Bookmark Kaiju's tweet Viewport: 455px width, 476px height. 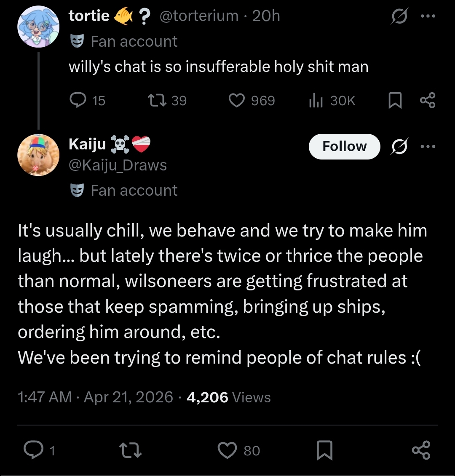coord(324,450)
